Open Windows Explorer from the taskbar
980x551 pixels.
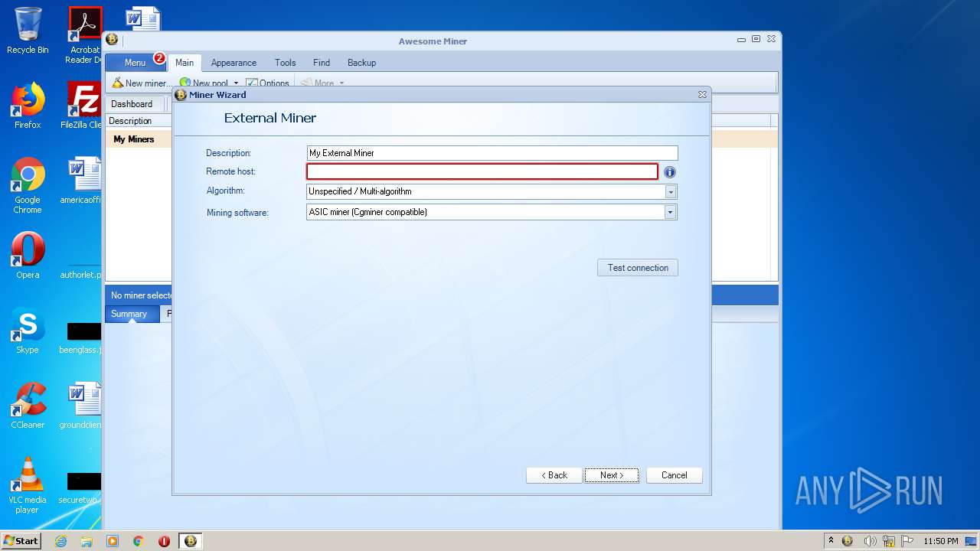tap(87, 541)
